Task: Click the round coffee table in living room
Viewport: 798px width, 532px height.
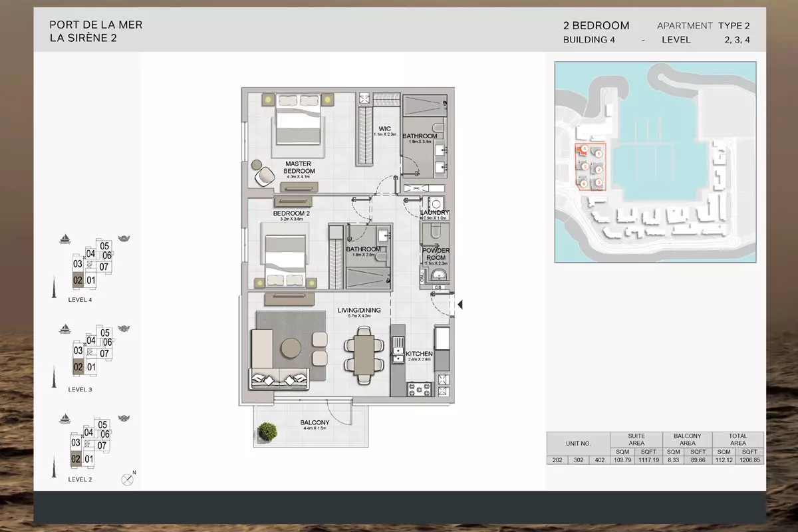Action: (x=291, y=348)
